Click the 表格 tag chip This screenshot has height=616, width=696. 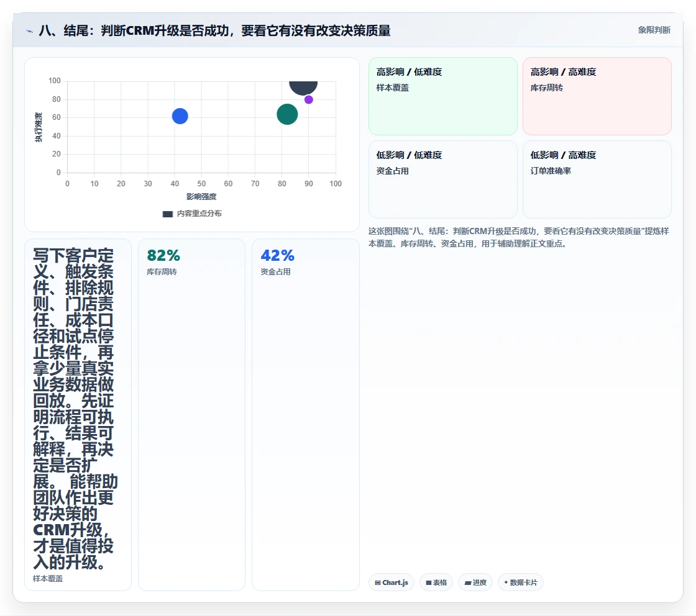click(x=436, y=582)
